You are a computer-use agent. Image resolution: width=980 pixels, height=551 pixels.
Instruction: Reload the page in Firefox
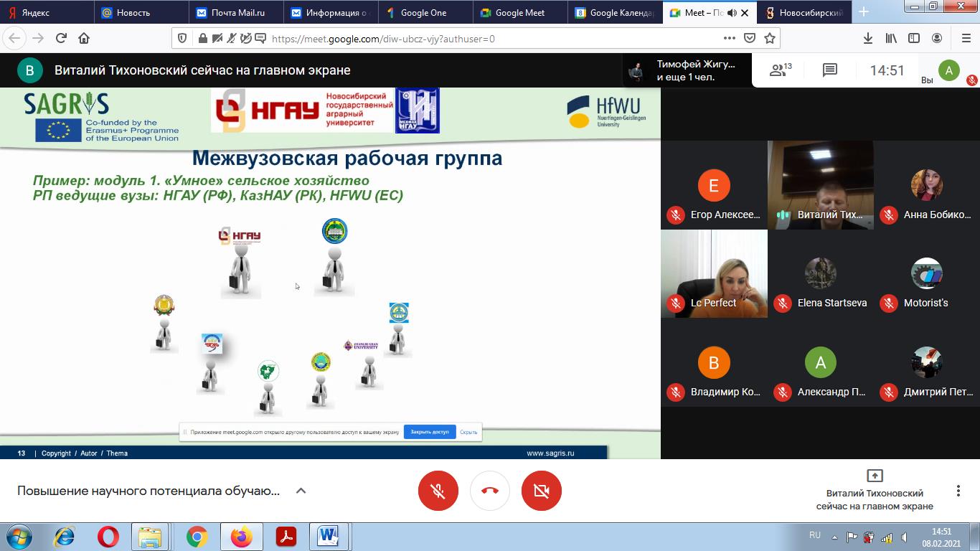[61, 38]
